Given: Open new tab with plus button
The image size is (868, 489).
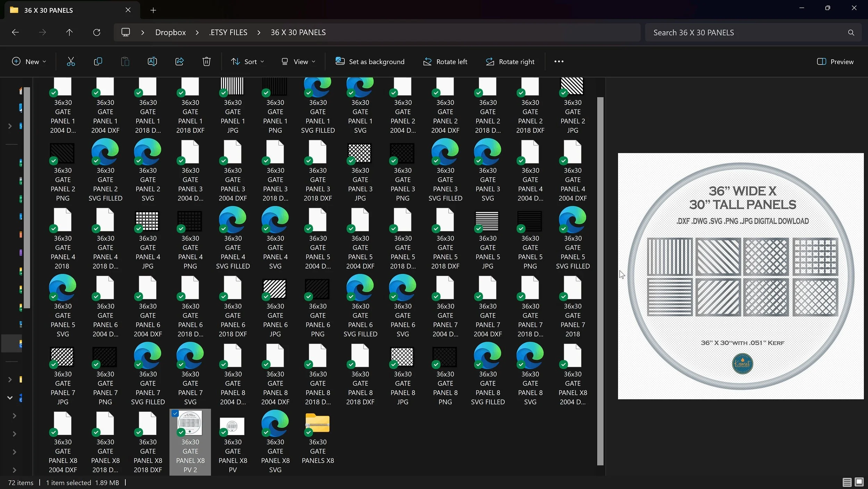Looking at the screenshot, I should pos(153,10).
